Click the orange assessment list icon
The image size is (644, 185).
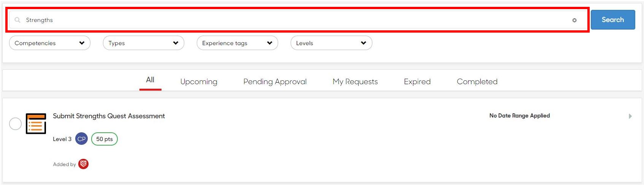(x=36, y=124)
